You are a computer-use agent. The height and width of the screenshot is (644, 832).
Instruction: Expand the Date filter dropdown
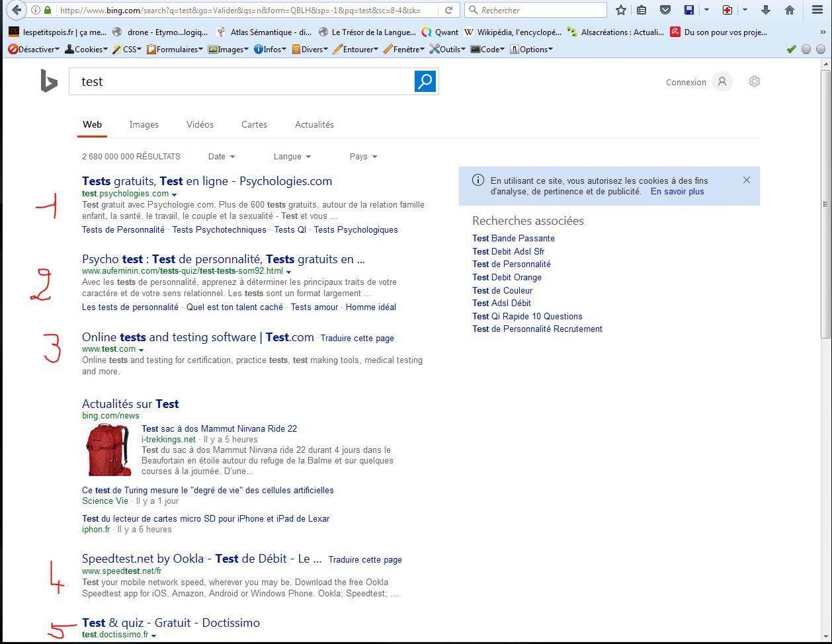coord(222,157)
